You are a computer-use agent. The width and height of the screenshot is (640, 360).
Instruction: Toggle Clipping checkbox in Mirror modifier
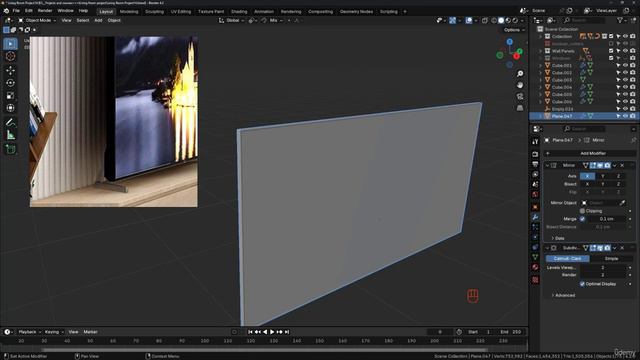pos(582,211)
